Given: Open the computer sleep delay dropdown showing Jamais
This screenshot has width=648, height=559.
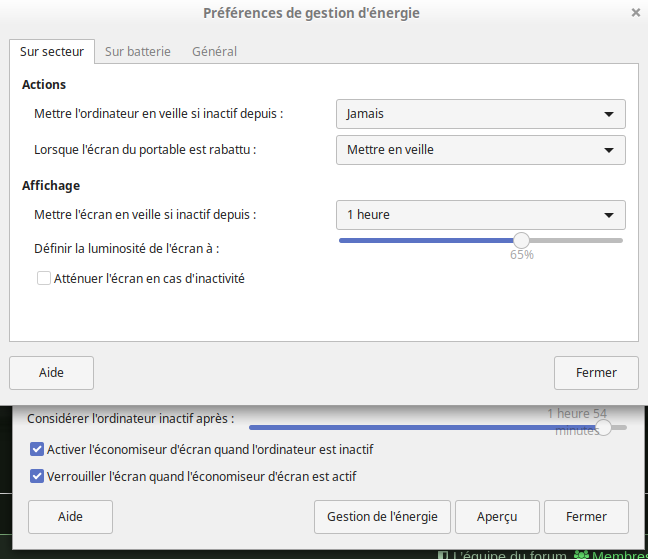Looking at the screenshot, I should (x=480, y=114).
